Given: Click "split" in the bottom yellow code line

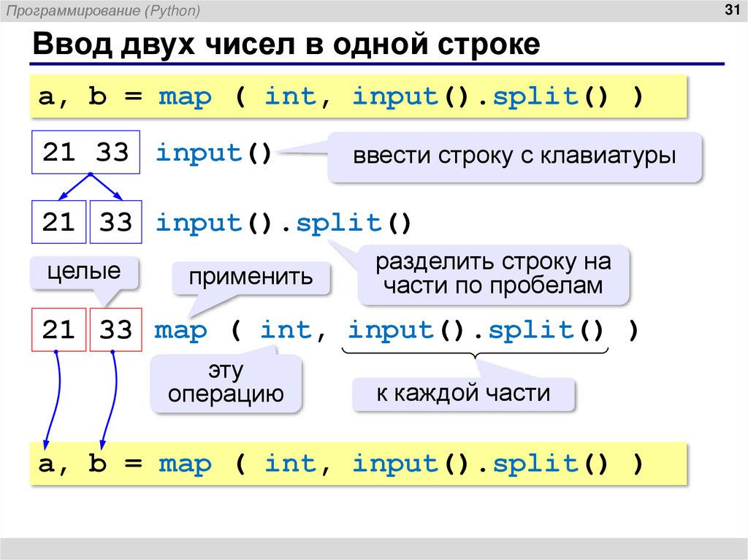Looking at the screenshot, I should click(536, 464).
